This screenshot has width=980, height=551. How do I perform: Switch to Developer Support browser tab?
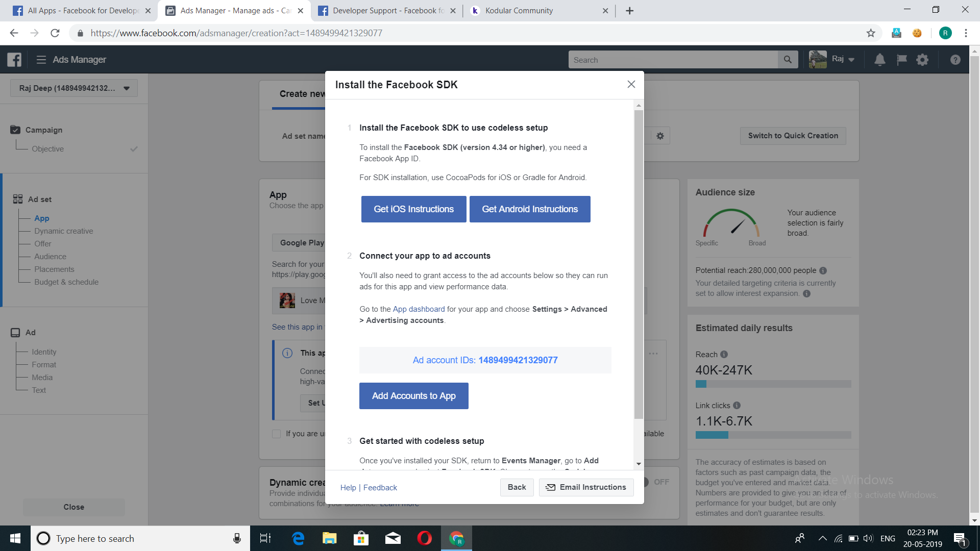click(x=386, y=11)
